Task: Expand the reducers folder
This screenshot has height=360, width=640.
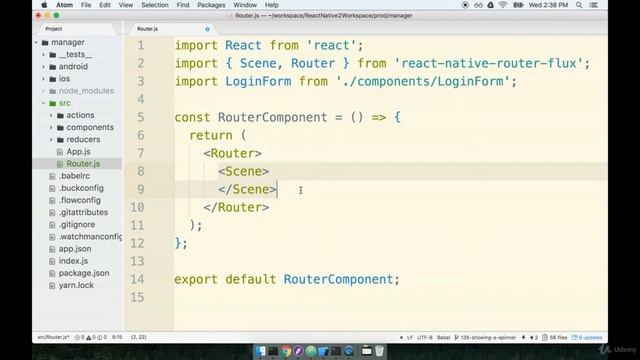Action: click(51, 140)
